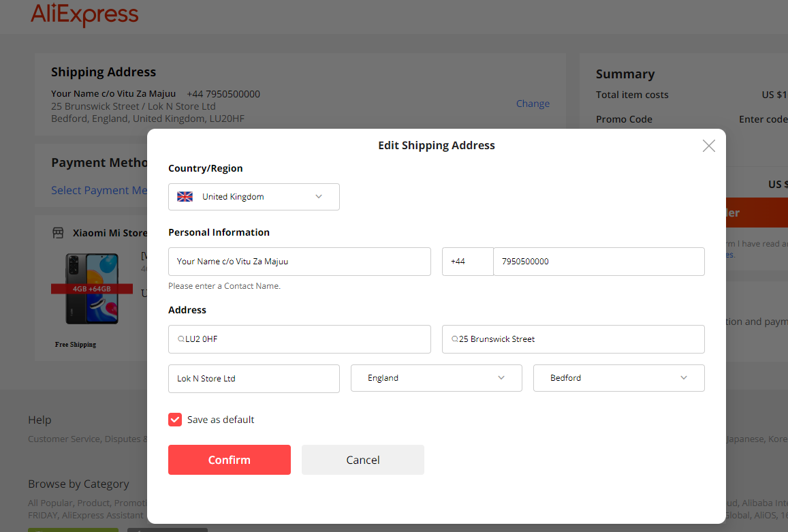Screen dimensions: 788x532
Task: Click the phone number input field
Action: pyautogui.click(x=598, y=261)
